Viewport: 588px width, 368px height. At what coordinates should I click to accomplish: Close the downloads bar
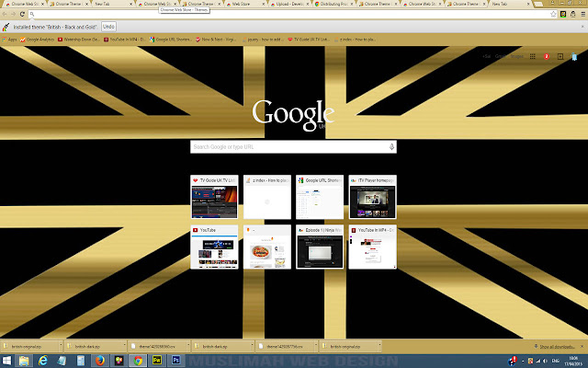(x=582, y=346)
